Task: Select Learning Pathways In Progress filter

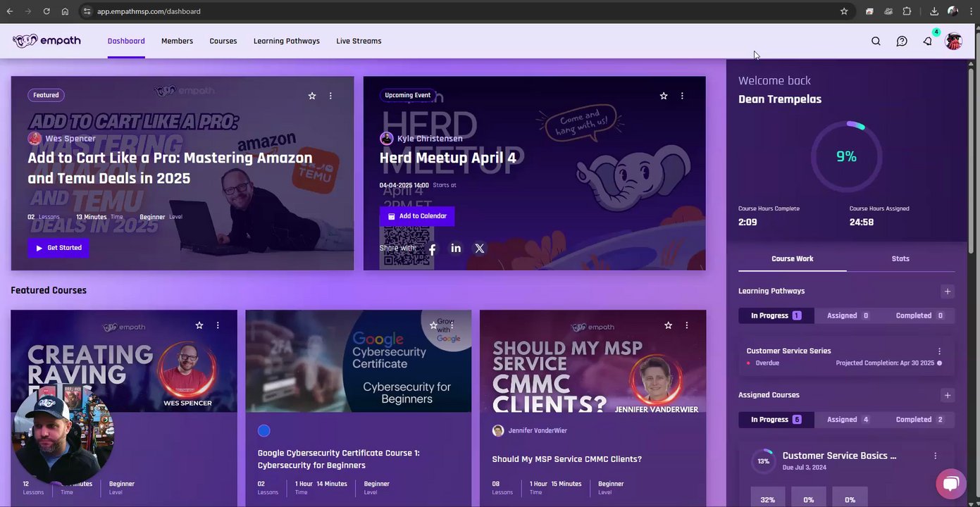Action: click(776, 315)
